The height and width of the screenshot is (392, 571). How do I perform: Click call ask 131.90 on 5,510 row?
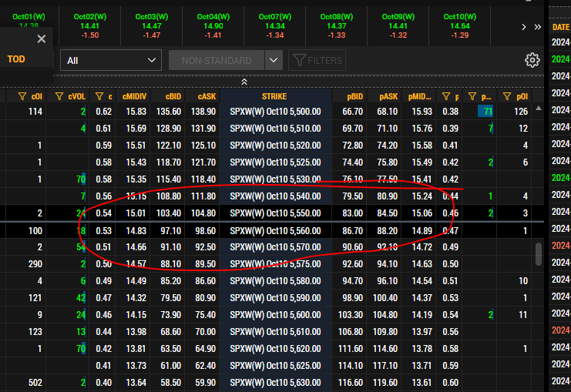coord(203,129)
